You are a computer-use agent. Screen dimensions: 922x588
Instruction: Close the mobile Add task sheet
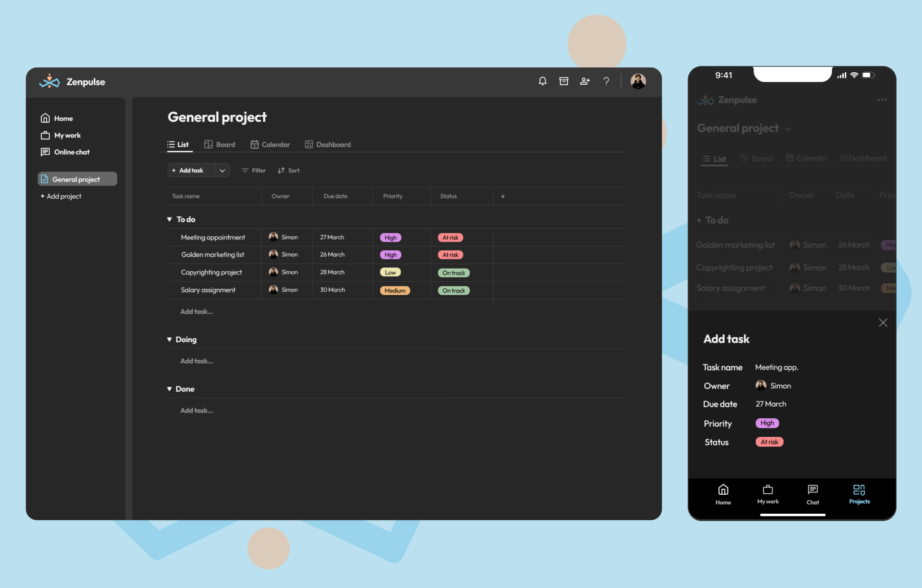tap(883, 323)
